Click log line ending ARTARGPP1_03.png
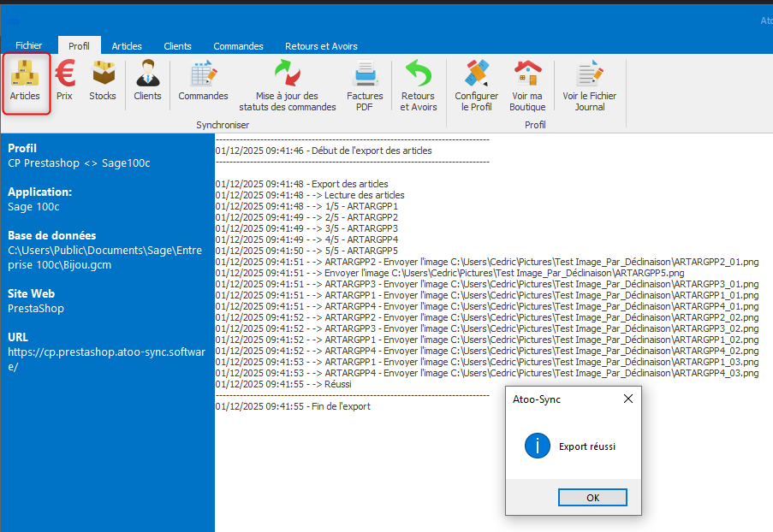This screenshot has height=532, width=773. (x=487, y=362)
